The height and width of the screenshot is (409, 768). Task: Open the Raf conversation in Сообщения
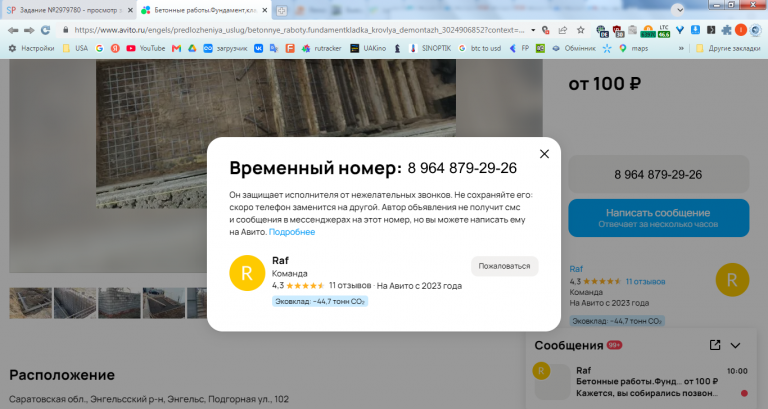(x=641, y=382)
